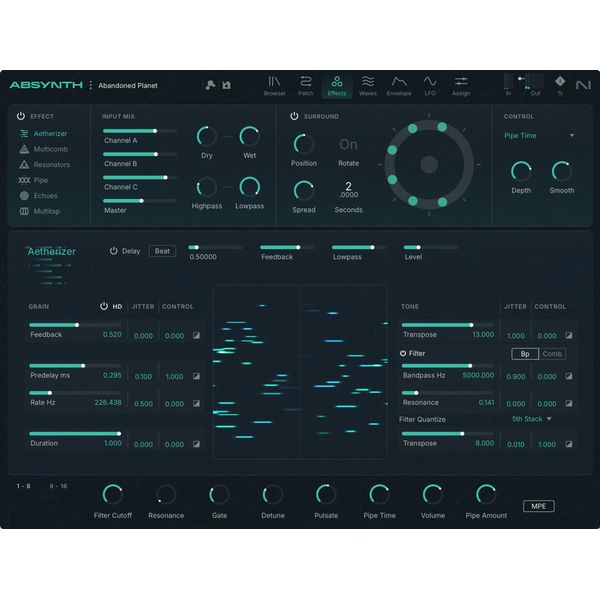
Task: Click the Rate Hz value 226.438
Action: 108,403
